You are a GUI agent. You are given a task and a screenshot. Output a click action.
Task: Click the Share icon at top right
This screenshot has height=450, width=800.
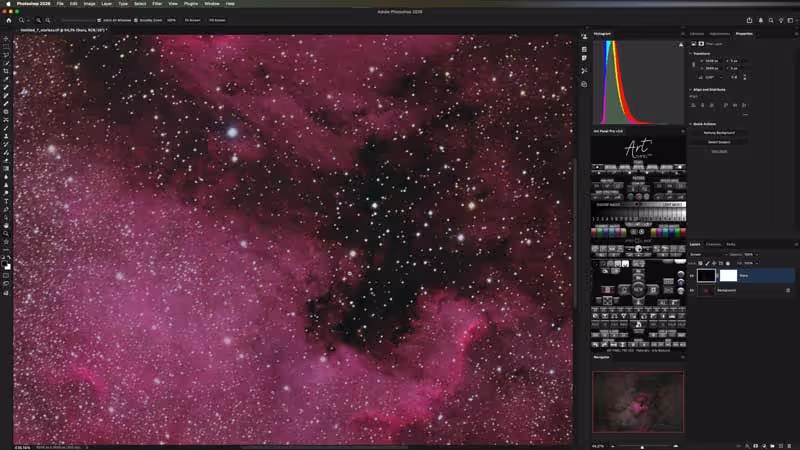[749, 20]
